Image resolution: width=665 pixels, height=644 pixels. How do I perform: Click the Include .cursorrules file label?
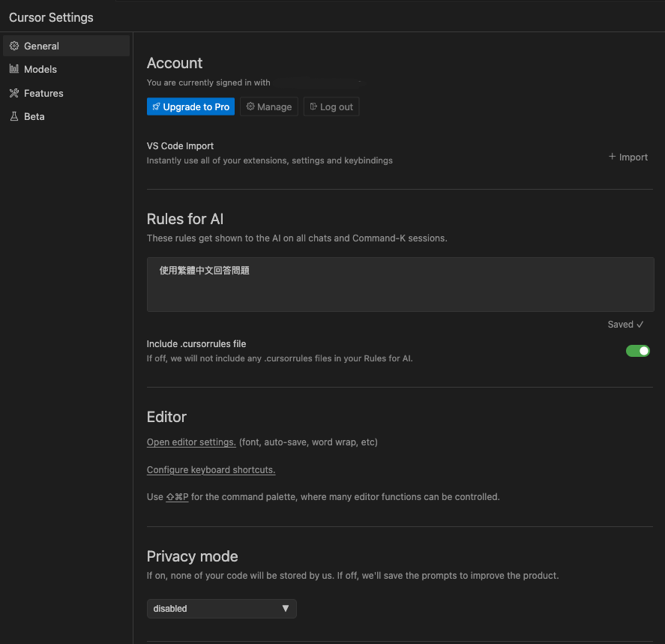pyautogui.click(x=196, y=344)
